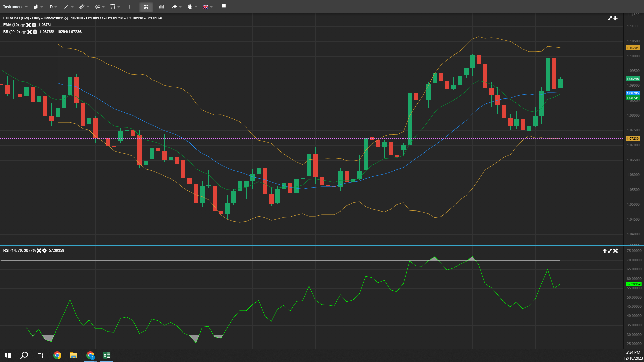Click the chart layout grid icon
644x362 pixels.
[131, 7]
